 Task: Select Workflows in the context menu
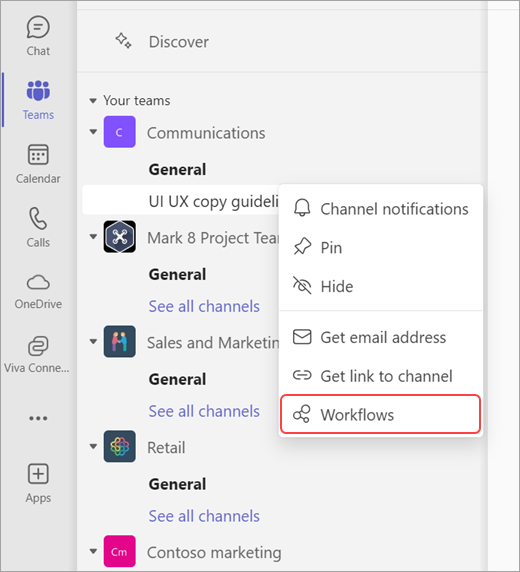(x=380, y=414)
